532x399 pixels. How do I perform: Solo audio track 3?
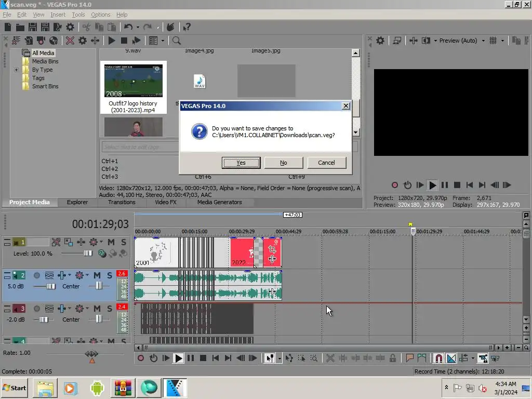pyautogui.click(x=110, y=309)
